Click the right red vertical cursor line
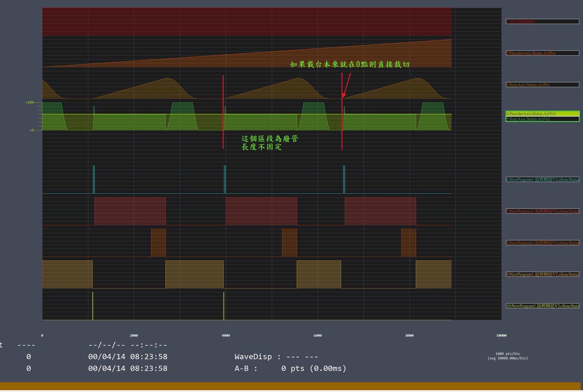This screenshot has width=583, height=392. pyautogui.click(x=342, y=111)
